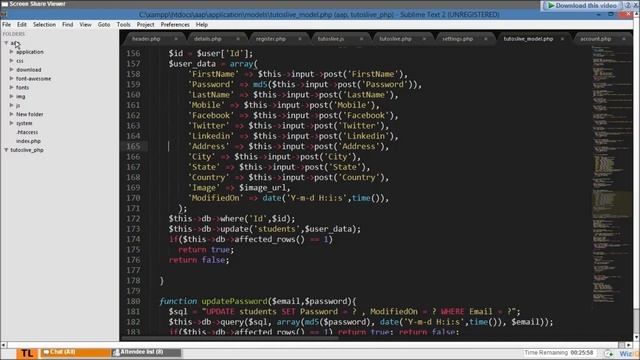Open the Selection menu
The image size is (640, 360).
click(44, 24)
